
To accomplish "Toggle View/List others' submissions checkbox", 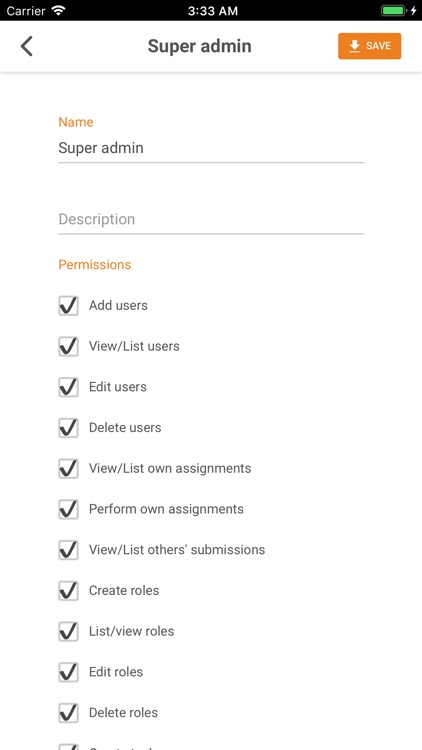I will pyautogui.click(x=68, y=550).
